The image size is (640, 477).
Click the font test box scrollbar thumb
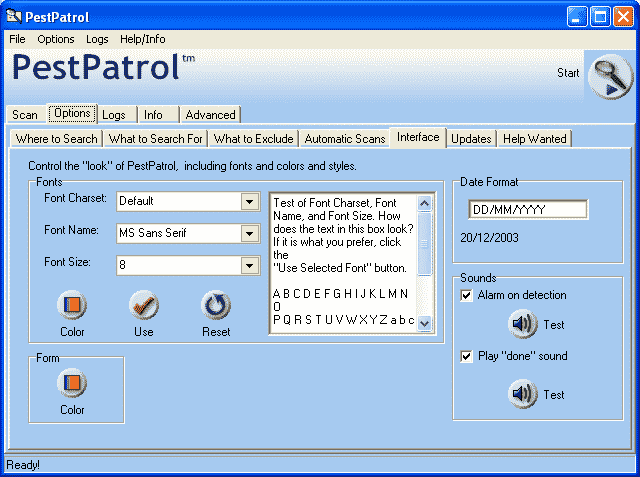424,243
